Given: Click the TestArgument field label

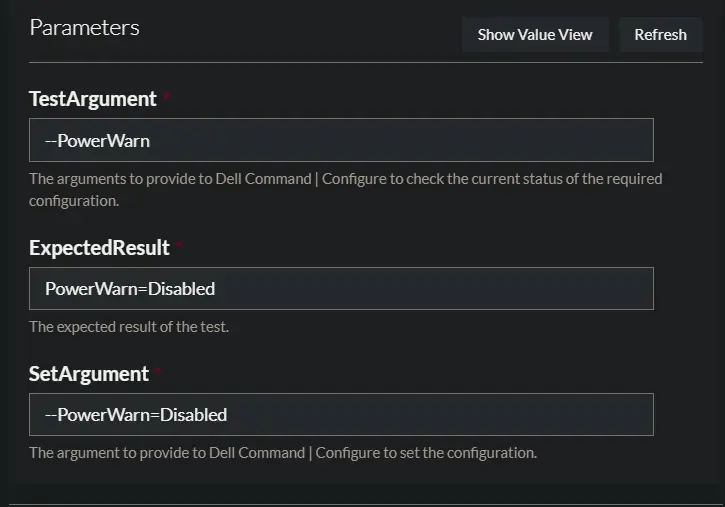Looking at the screenshot, I should coord(93,99).
